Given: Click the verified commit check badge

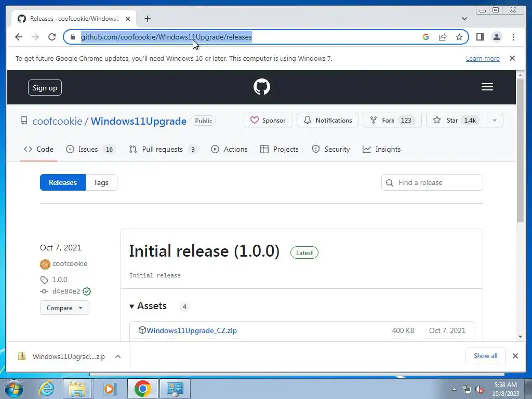Looking at the screenshot, I should point(87,291).
